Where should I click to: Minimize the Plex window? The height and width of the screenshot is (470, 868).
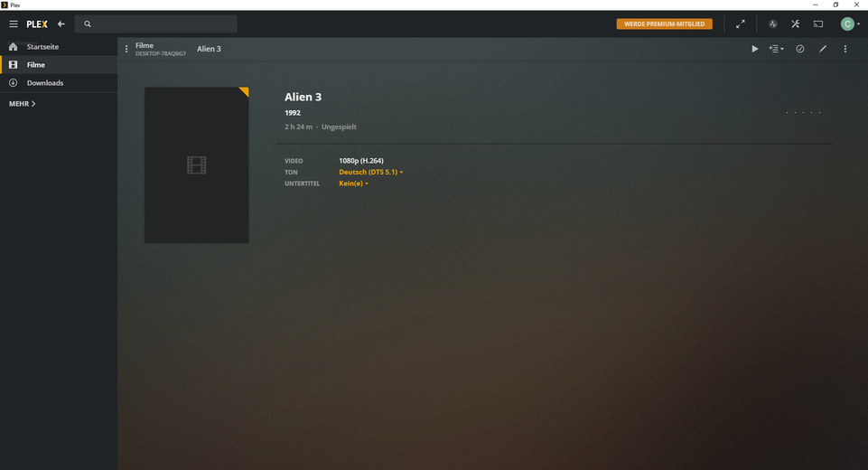pos(815,5)
